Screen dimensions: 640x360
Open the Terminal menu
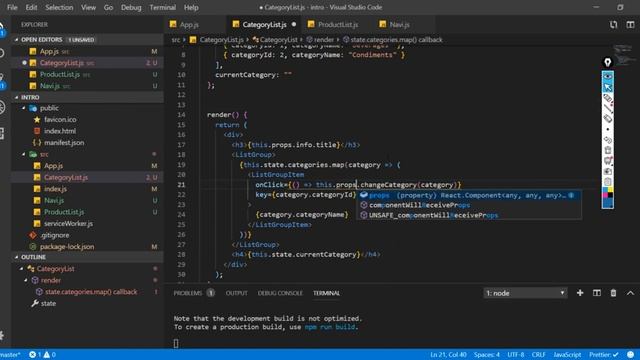tap(162, 7)
